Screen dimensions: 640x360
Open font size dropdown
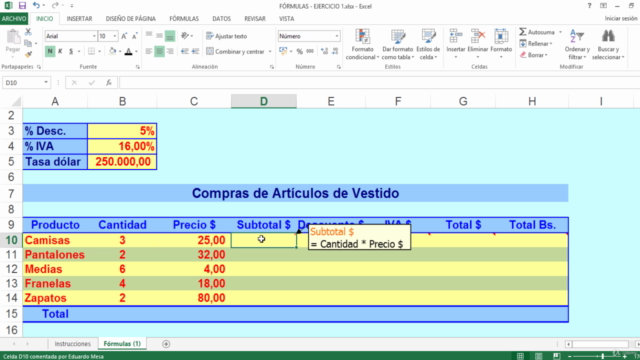tap(115, 36)
